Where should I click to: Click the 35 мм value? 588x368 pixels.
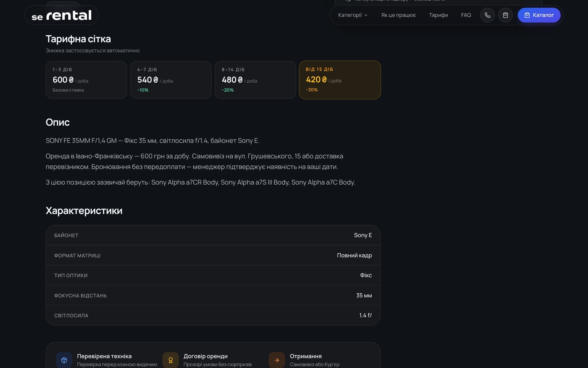pyautogui.click(x=364, y=295)
